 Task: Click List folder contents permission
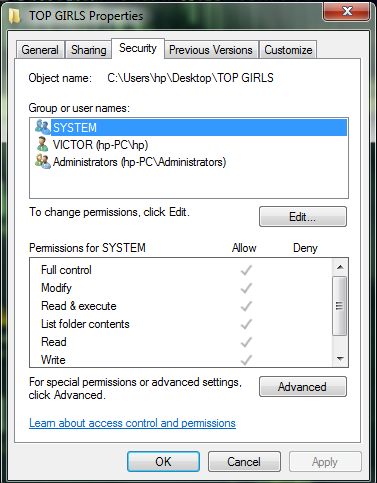pyautogui.click(x=181, y=324)
